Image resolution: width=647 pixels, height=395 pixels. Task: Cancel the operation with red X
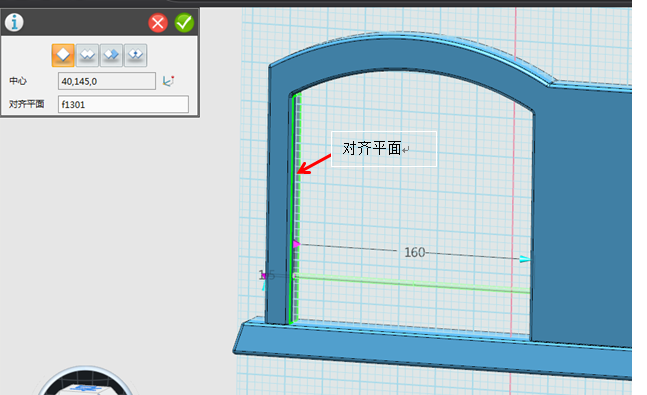[x=158, y=23]
